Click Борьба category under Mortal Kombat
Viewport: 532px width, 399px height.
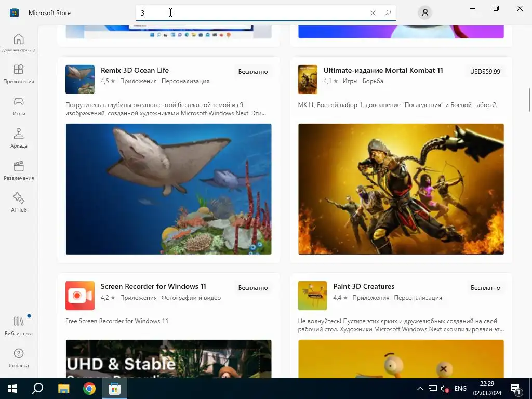pos(373,81)
